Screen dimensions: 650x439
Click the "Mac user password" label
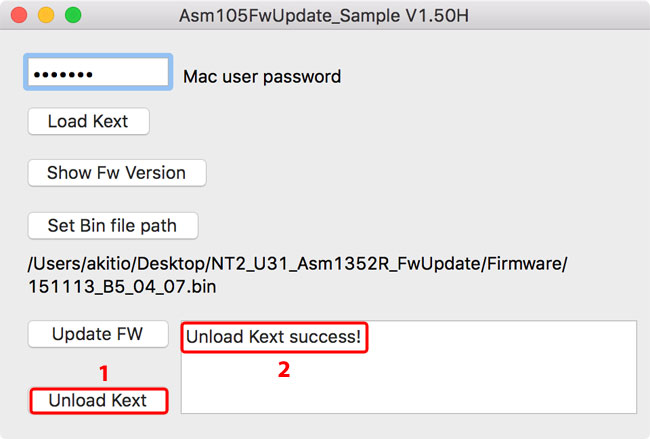(262, 76)
